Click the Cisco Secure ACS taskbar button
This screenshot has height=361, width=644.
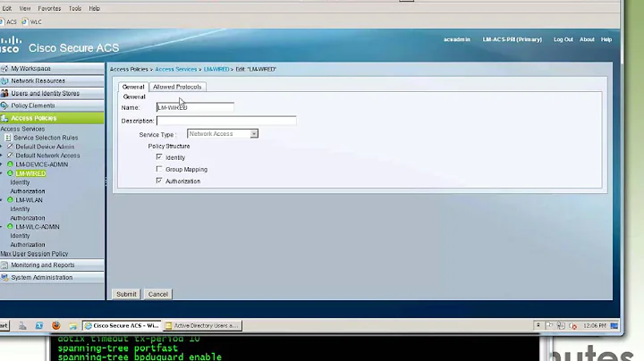[x=122, y=326]
